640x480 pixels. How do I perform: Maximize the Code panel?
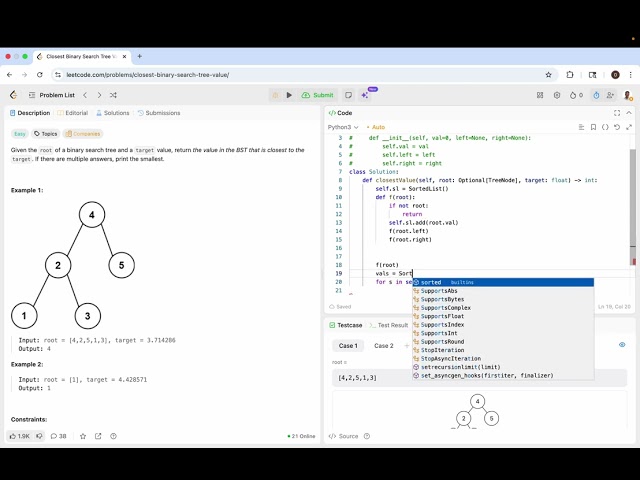(x=617, y=113)
